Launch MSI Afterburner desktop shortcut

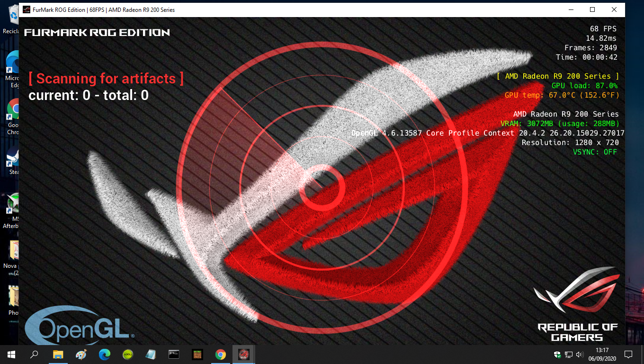click(11, 210)
